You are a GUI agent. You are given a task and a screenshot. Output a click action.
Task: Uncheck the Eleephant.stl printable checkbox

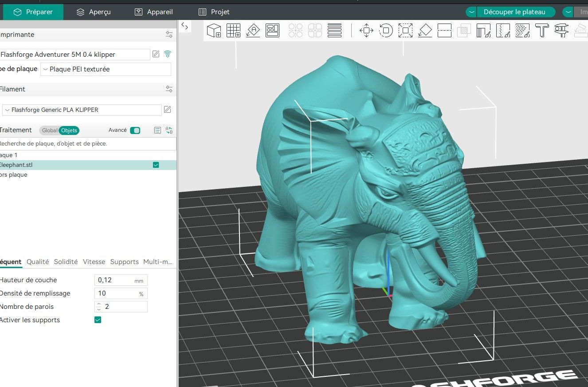click(x=156, y=165)
